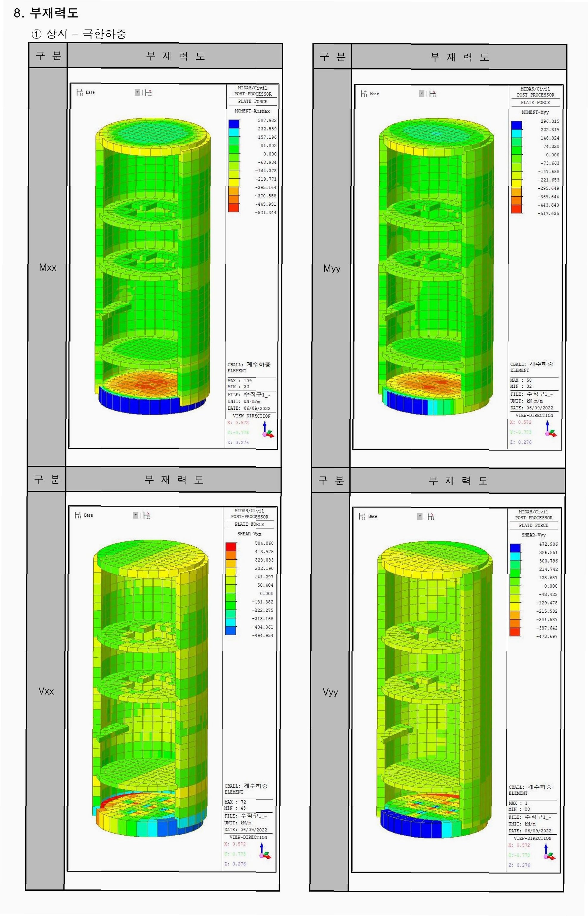588x916 pixels.
Task: Click the blue 472.906 legend swatch in Vyy
Action: 515,548
